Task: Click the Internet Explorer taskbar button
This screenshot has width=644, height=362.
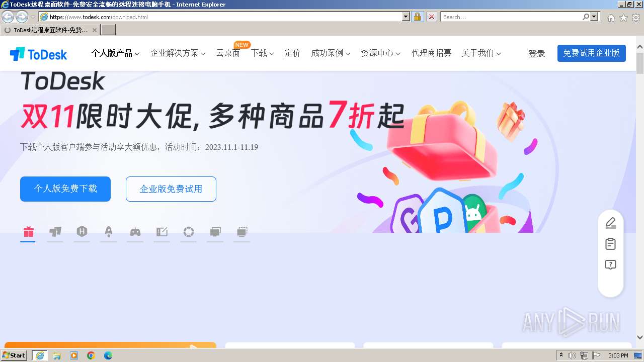Action: (x=40, y=355)
